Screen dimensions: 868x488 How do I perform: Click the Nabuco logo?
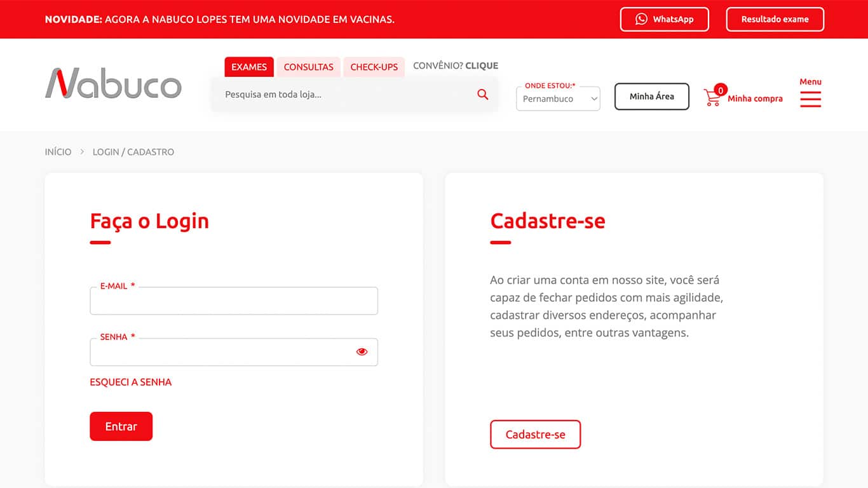[x=113, y=83]
